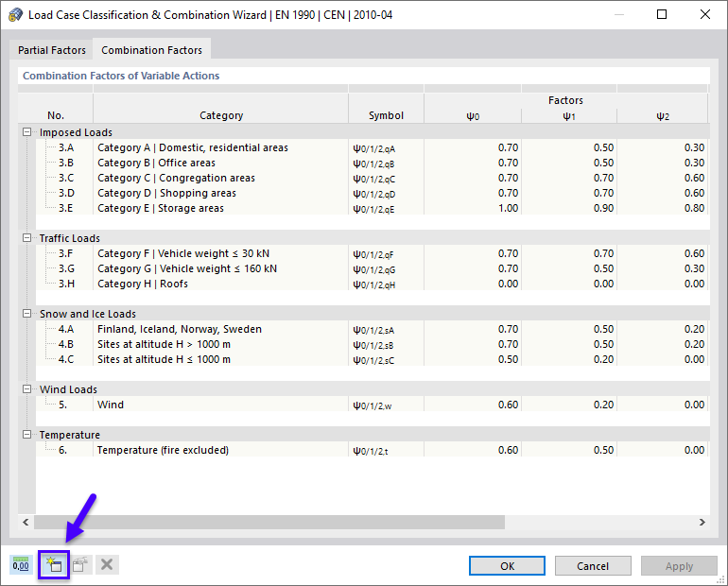728x586 pixels.
Task: Select row Sites at altitude H > 1000 m
Action: click(x=373, y=344)
